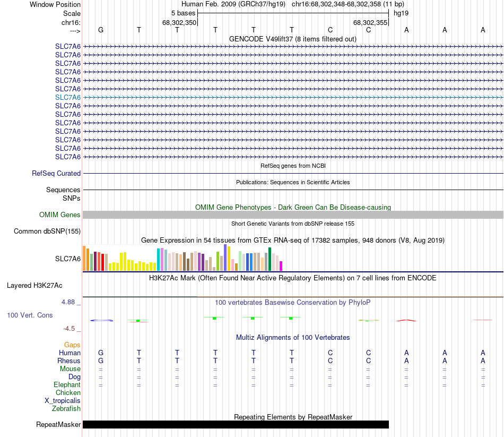
Task: Click the Window Position label
Action: coord(55,4)
